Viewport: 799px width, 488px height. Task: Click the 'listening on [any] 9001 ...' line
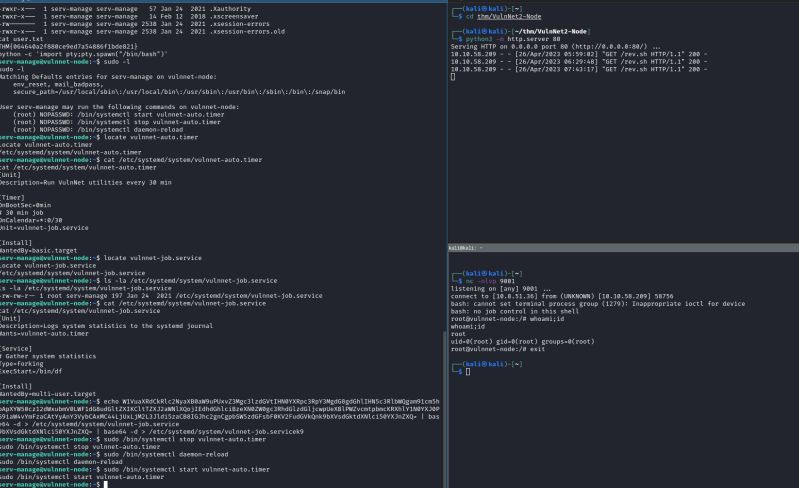pyautogui.click(x=501, y=288)
